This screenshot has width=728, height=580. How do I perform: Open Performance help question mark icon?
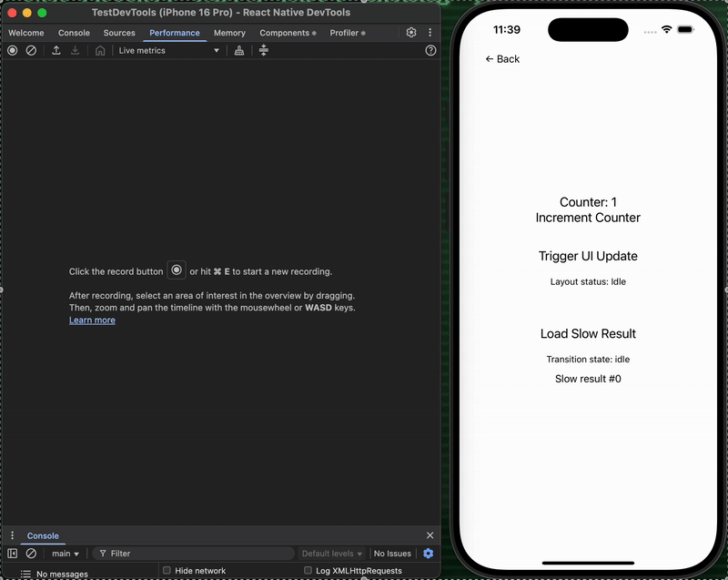(430, 51)
